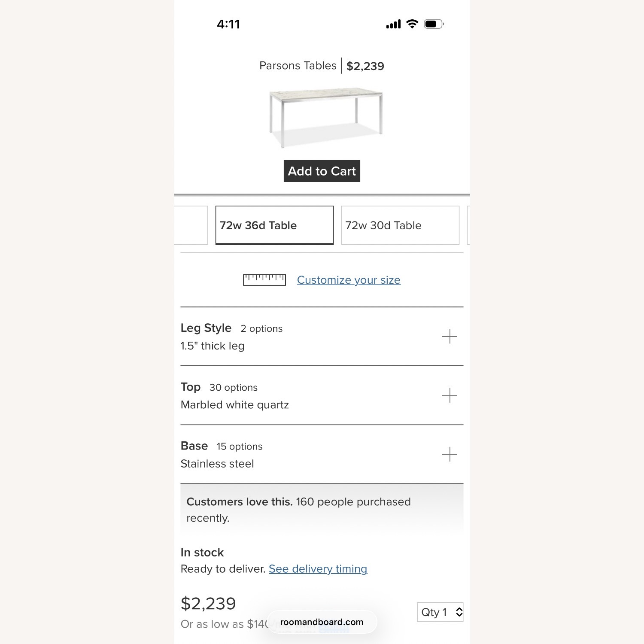Viewport: 644px width, 644px height.
Task: Open the Qty 1 quantity dropdown
Action: pyautogui.click(x=440, y=612)
